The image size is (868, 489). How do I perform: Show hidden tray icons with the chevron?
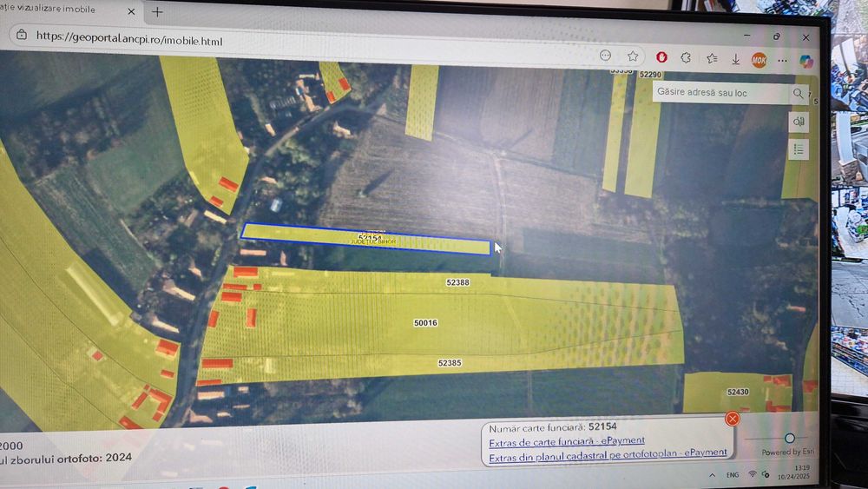712,475
